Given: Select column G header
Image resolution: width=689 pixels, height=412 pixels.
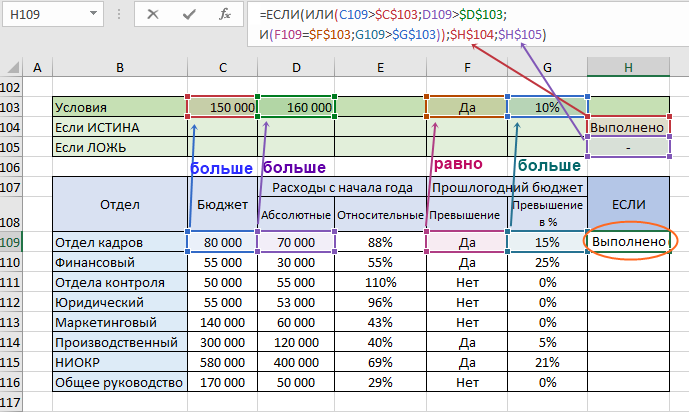Looking at the screenshot, I should click(547, 67).
